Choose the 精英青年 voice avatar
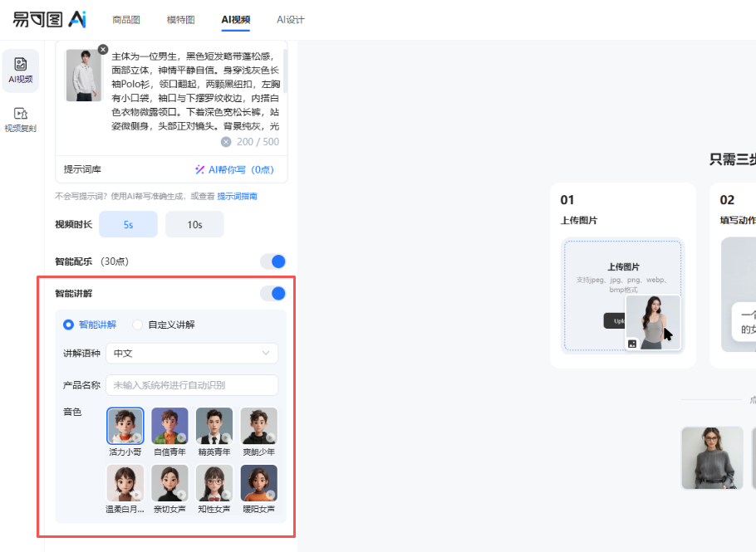This screenshot has width=756, height=552. tap(214, 425)
